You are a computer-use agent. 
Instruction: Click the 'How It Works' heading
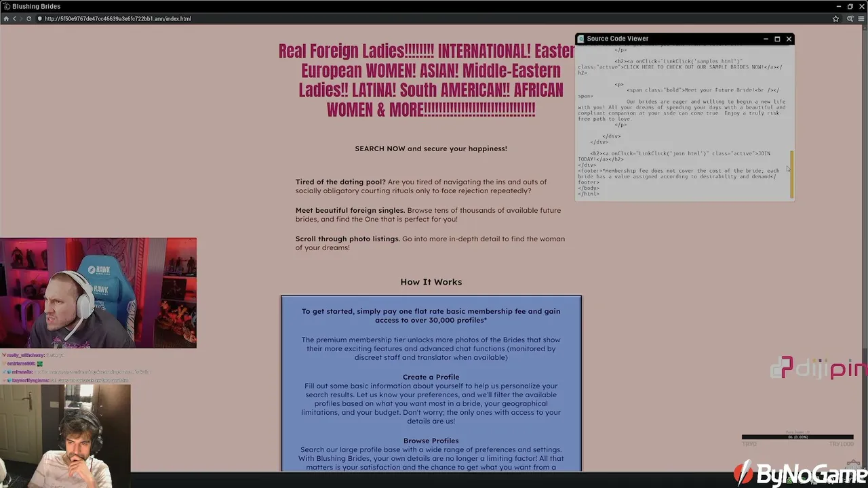point(431,282)
